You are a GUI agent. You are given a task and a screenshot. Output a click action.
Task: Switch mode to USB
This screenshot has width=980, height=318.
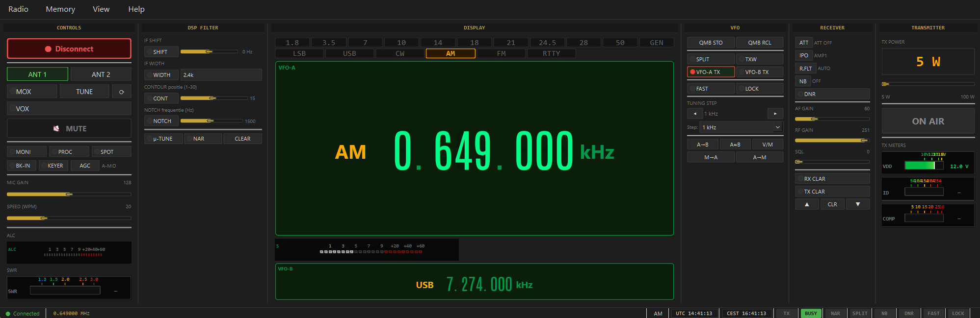[350, 53]
